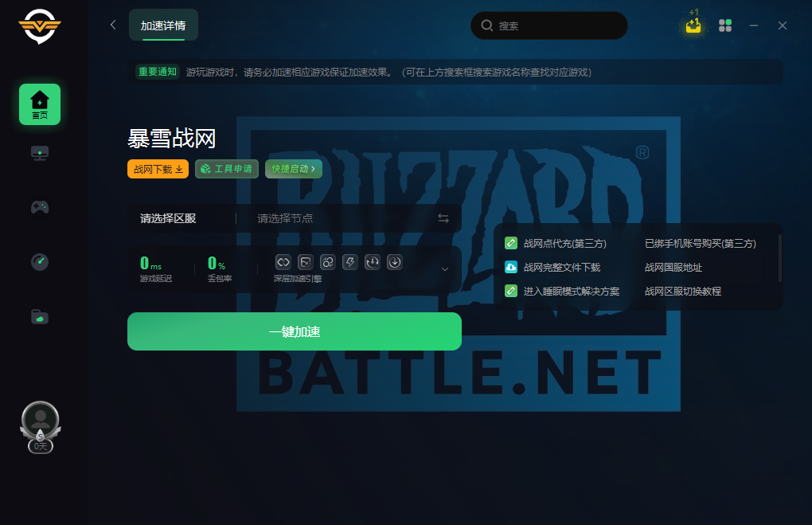Toggle the lightning bolt engine icon
This screenshot has width=812, height=525.
(x=350, y=262)
